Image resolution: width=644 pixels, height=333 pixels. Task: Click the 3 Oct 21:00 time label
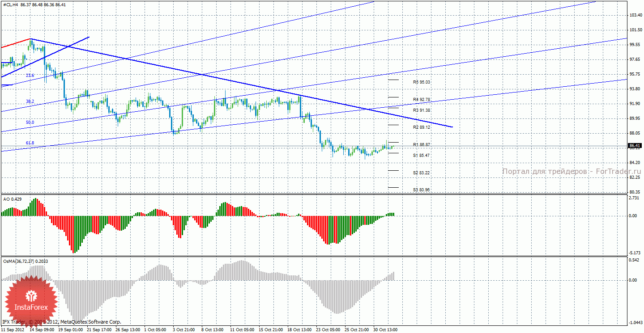[184, 330]
